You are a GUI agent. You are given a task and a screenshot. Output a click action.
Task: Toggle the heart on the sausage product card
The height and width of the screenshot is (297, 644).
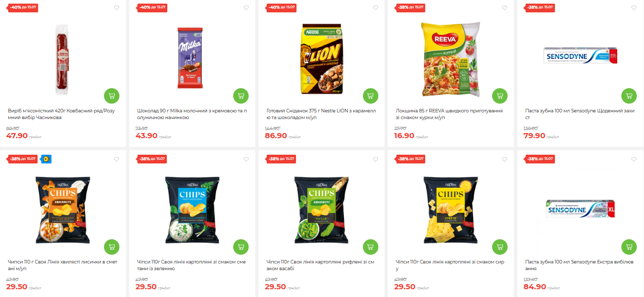[x=116, y=8]
